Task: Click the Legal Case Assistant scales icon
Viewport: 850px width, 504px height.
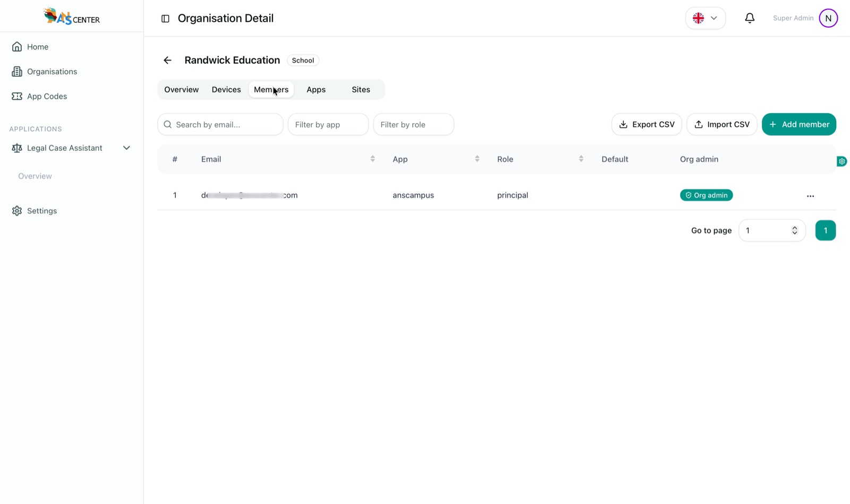Action: (x=17, y=148)
